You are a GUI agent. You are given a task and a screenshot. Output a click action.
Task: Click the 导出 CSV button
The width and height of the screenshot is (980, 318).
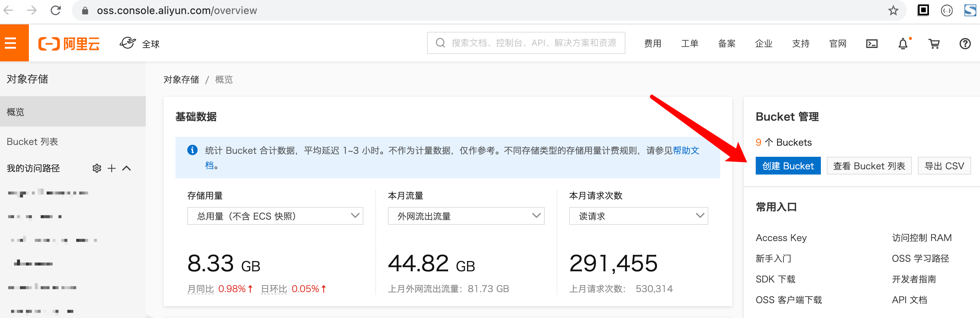[x=944, y=166]
